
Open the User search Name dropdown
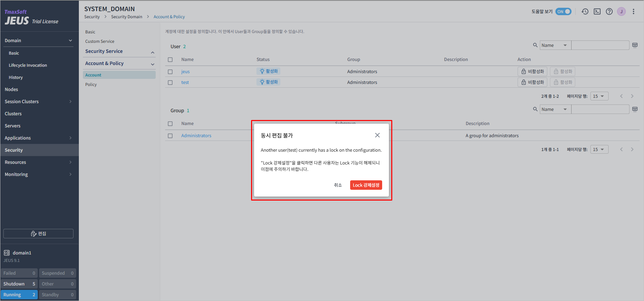pos(555,45)
